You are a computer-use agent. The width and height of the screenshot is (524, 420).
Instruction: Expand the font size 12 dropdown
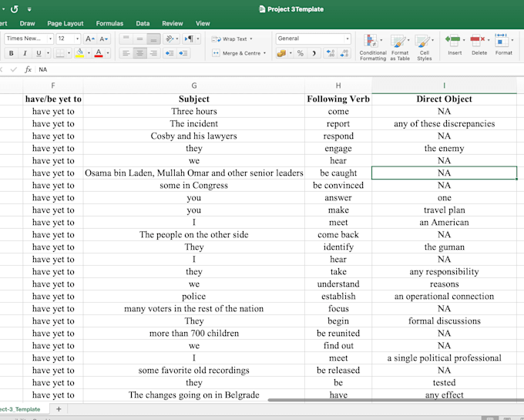[77, 39]
